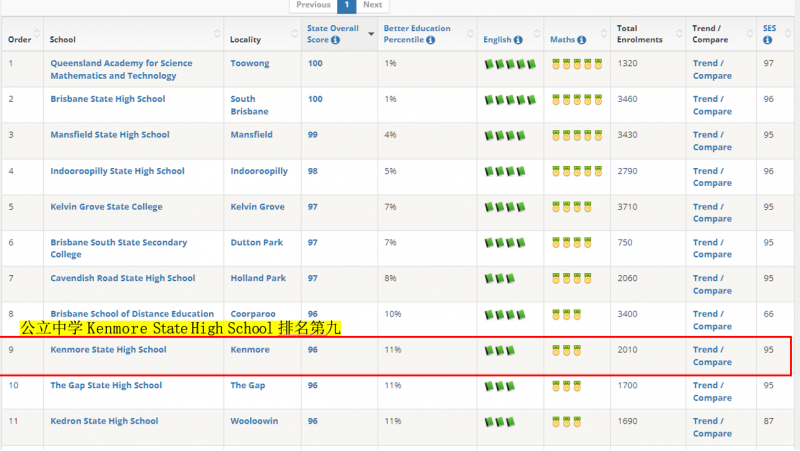Open Trend / Compare for Kelvin Grove State College
800x451 pixels.
click(712, 213)
